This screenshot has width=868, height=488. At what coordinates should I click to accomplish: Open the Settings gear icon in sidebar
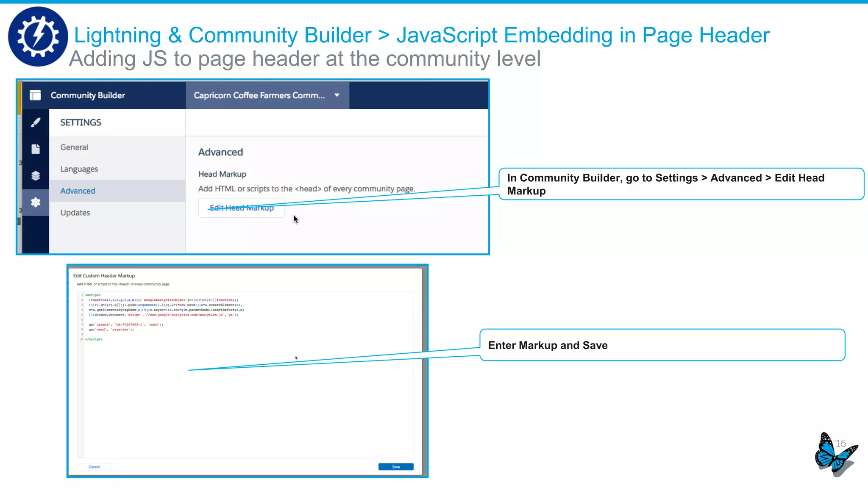point(36,202)
